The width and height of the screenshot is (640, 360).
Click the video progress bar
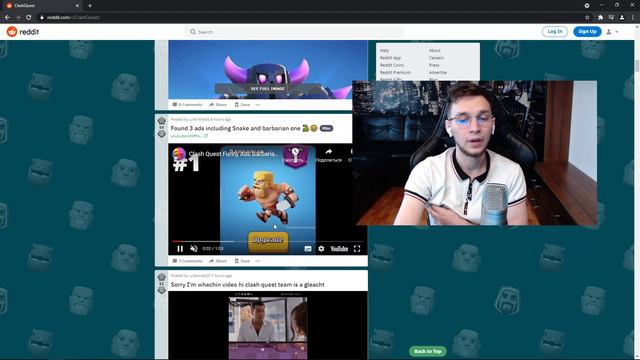point(267,241)
